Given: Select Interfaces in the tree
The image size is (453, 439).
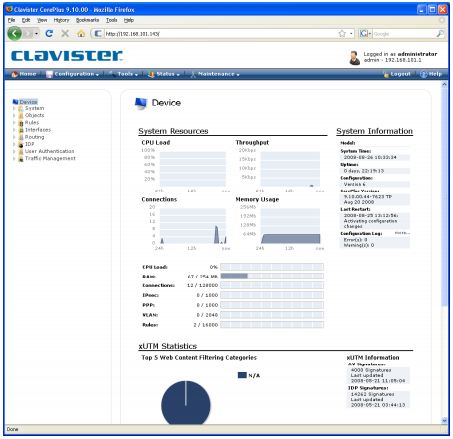Looking at the screenshot, I should (38, 130).
